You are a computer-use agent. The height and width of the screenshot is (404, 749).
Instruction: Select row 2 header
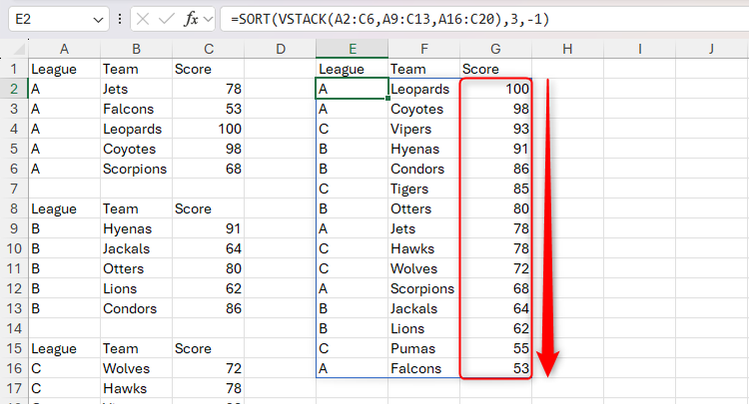pyautogui.click(x=14, y=89)
